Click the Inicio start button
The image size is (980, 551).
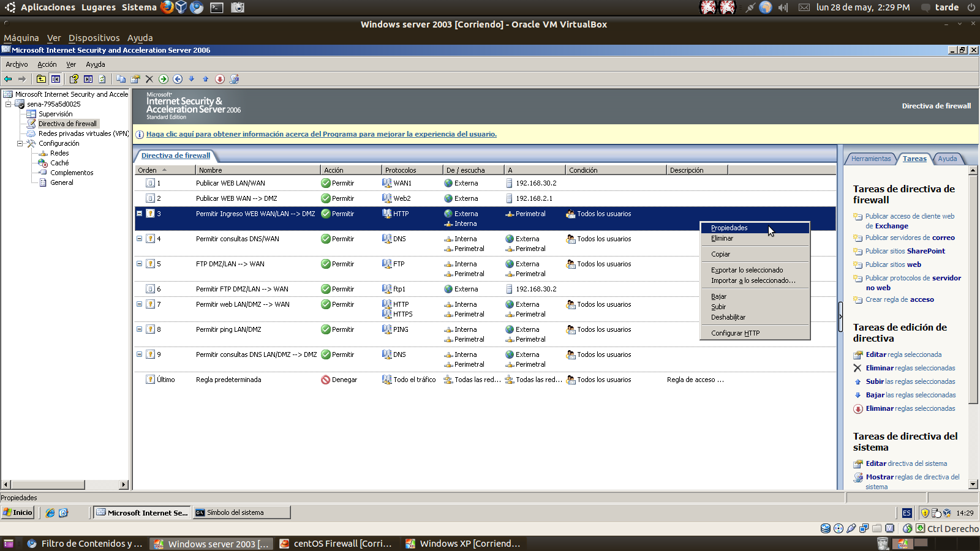tap(18, 512)
